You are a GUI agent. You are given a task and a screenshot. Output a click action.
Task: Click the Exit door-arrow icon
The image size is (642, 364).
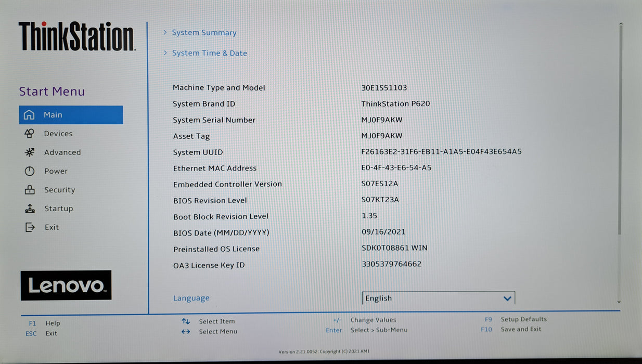[x=30, y=227]
